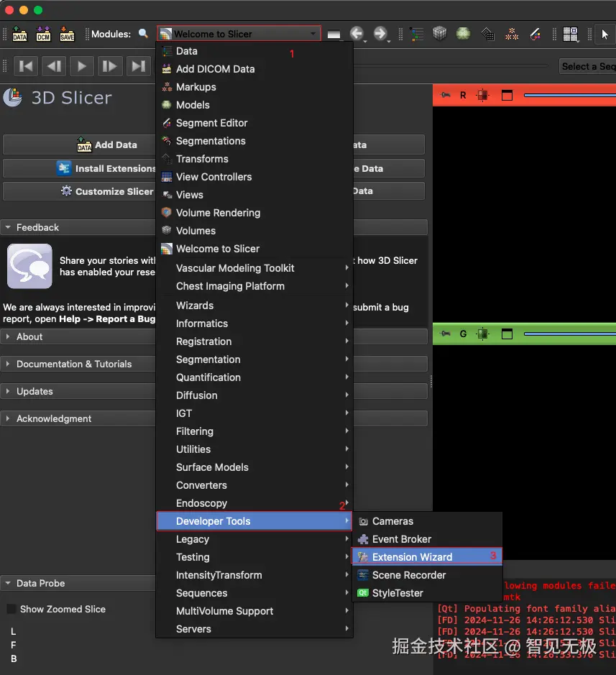Choose Segment Editor in the modules list
Image resolution: width=616 pixels, height=675 pixels.
(x=211, y=123)
